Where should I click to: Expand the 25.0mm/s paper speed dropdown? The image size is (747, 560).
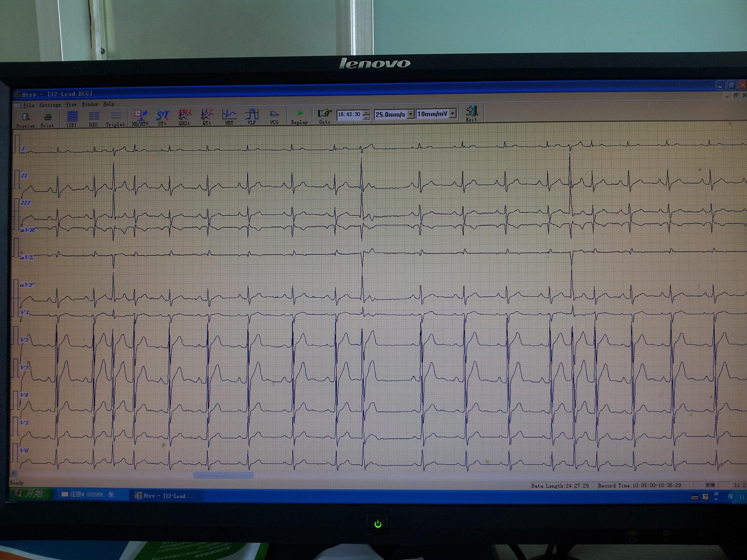(x=410, y=114)
